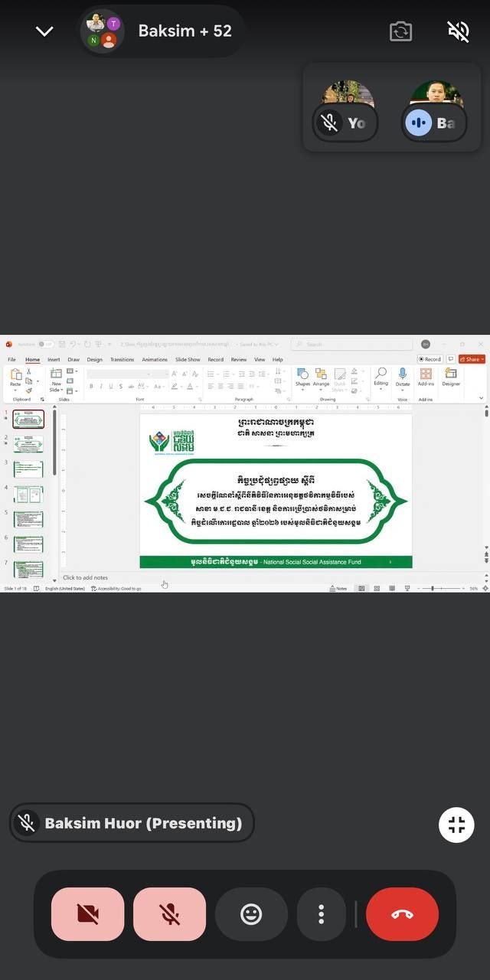Screen dimensions: 490x980
Task: Click the Shapes icon in the Drawing group
Action: pyautogui.click(x=302, y=377)
